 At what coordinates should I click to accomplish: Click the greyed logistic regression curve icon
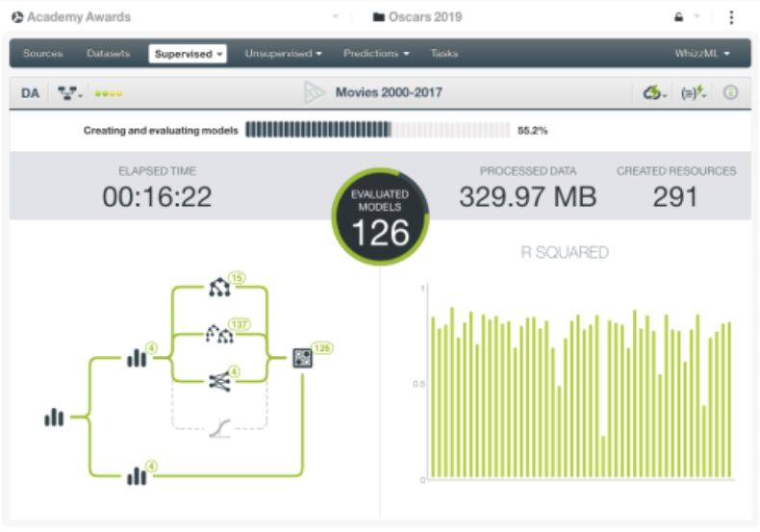click(x=220, y=429)
